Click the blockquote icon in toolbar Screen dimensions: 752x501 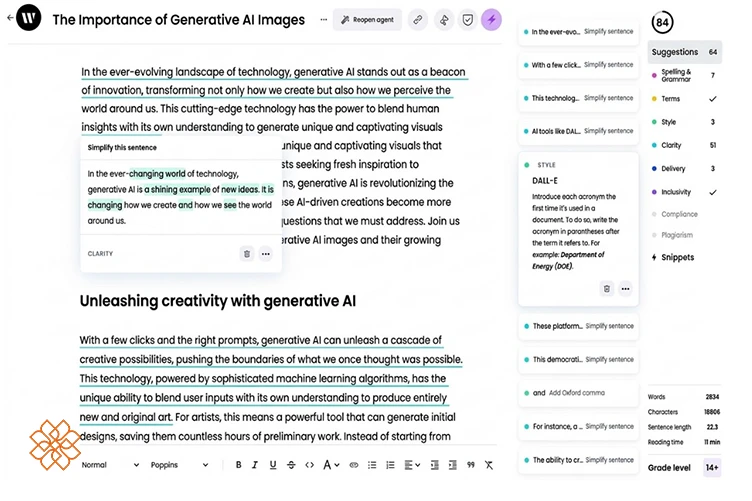click(x=471, y=465)
